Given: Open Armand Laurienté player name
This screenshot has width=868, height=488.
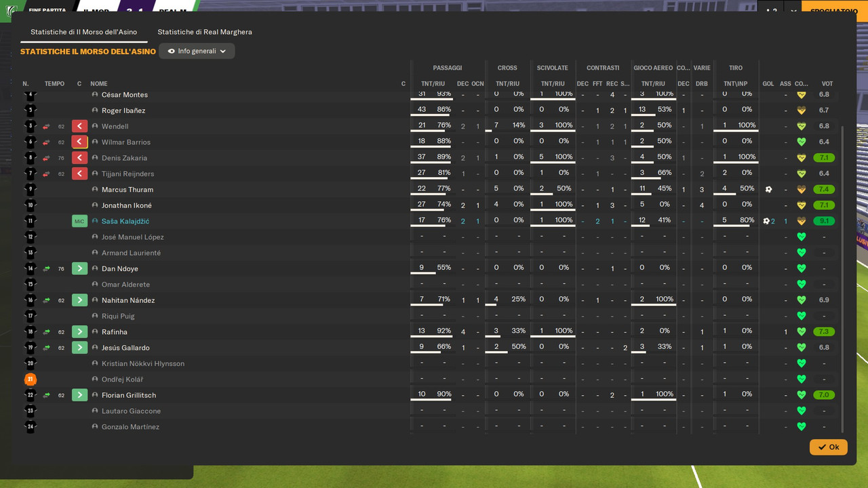Looking at the screenshot, I should point(131,253).
